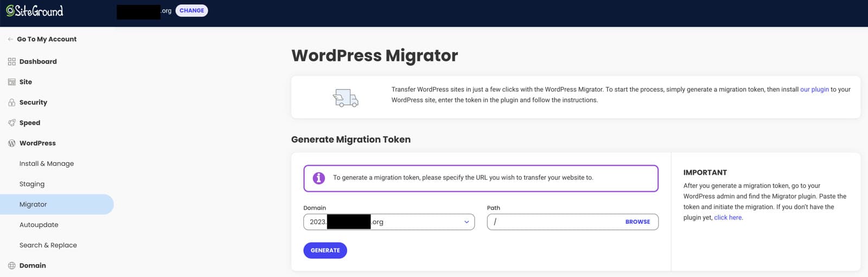Click the Speed rocket icon
This screenshot has height=277, width=868.
[x=12, y=123]
